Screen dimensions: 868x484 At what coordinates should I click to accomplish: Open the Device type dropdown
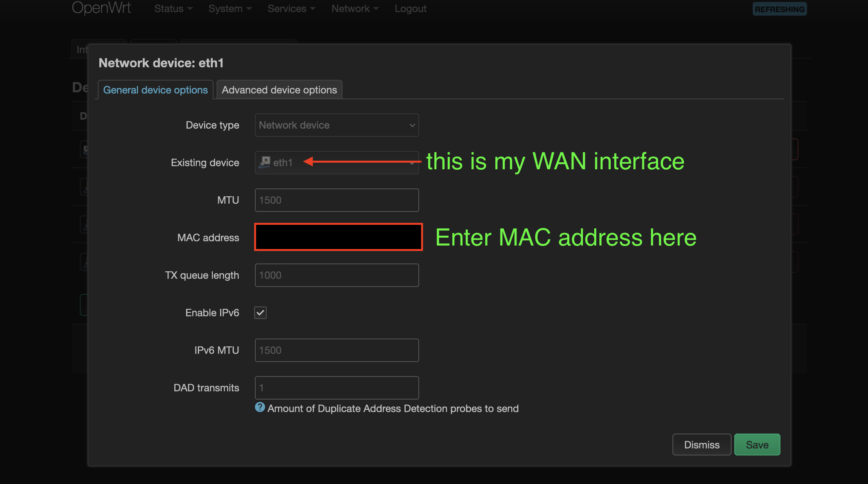click(x=337, y=125)
